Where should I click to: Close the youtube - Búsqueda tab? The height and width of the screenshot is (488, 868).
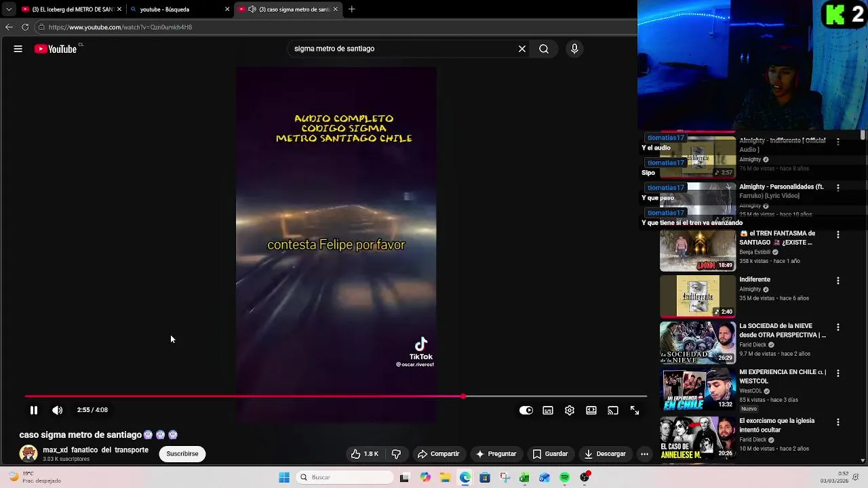click(227, 9)
